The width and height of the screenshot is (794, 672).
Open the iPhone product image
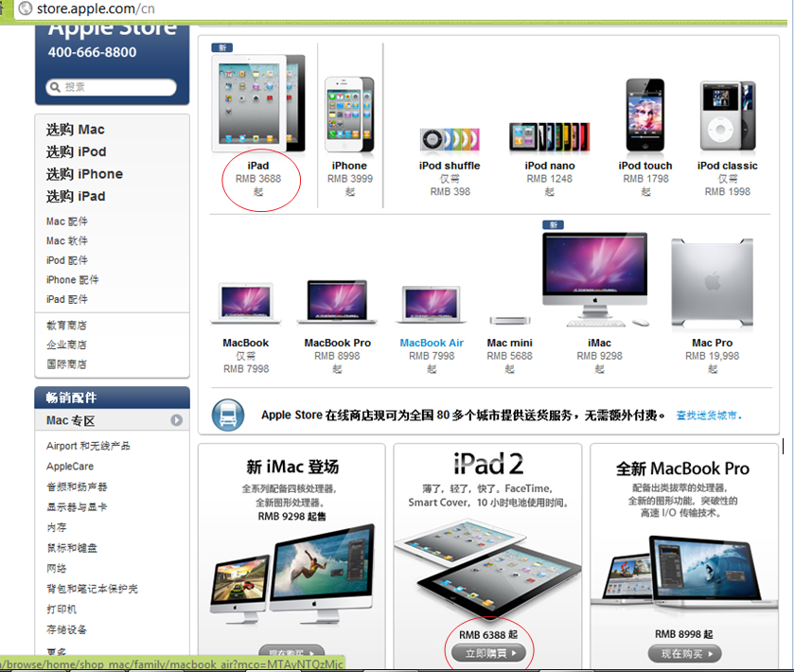(x=349, y=115)
